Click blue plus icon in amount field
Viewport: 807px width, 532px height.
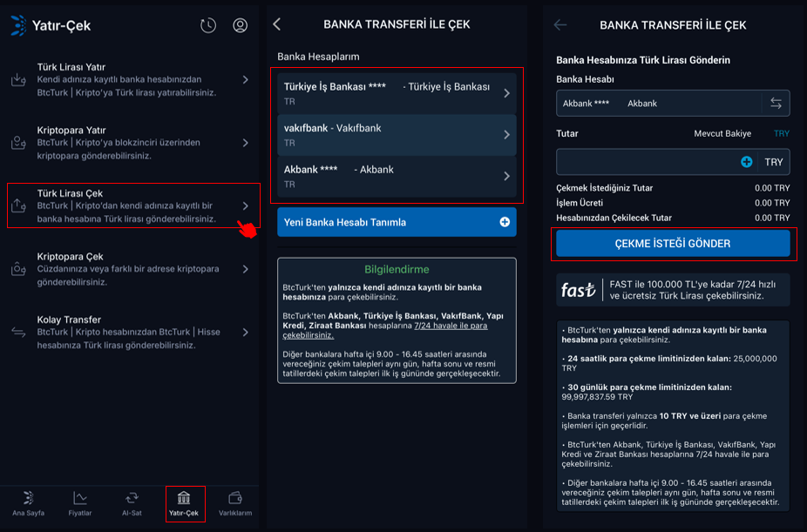[747, 162]
